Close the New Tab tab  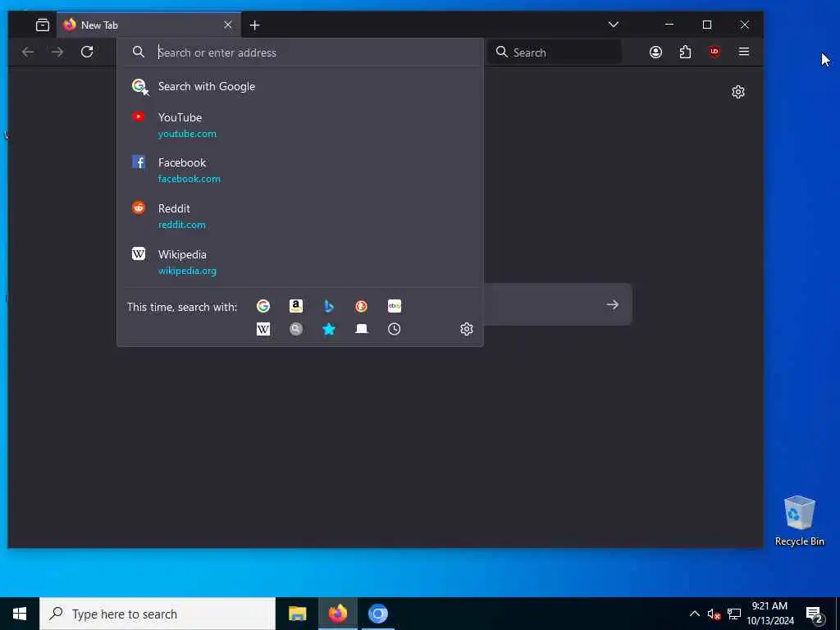(228, 25)
